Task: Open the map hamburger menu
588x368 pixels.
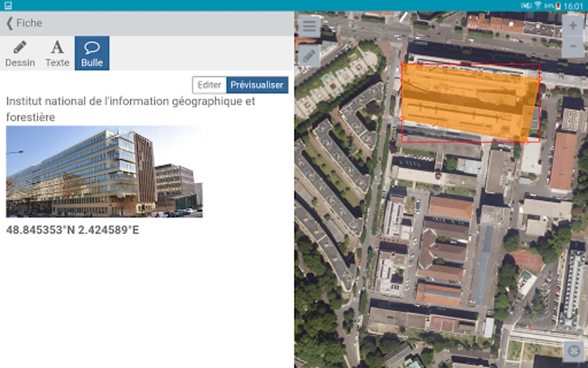Action: [309, 27]
